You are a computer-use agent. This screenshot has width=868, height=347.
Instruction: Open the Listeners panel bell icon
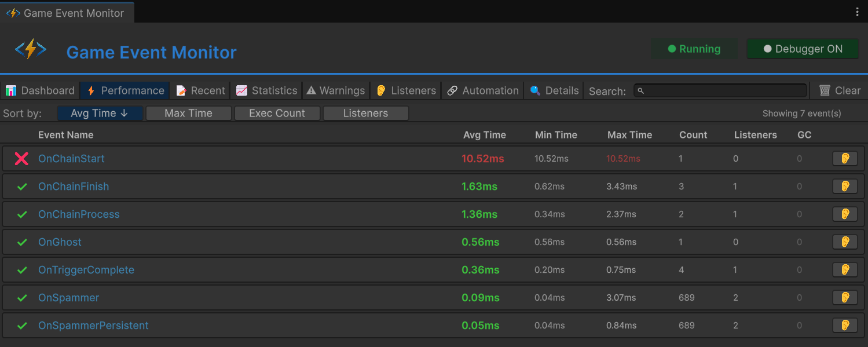coord(380,90)
